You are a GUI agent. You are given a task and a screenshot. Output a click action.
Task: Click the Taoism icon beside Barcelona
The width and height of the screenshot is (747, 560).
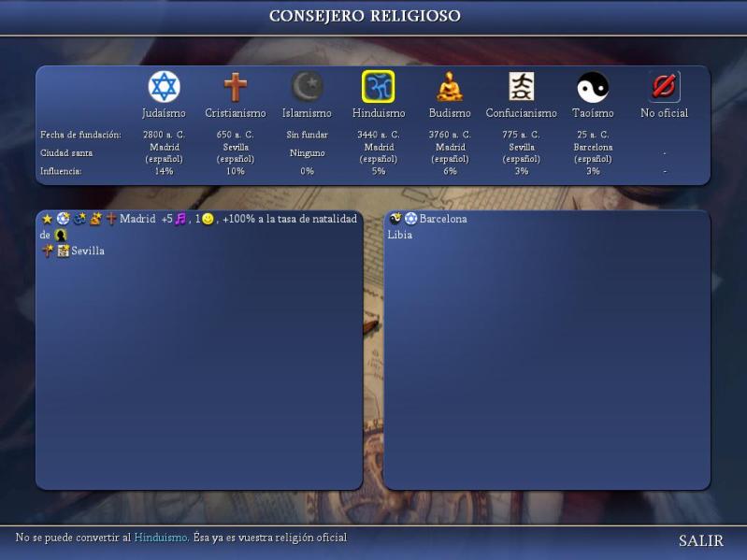coord(395,219)
